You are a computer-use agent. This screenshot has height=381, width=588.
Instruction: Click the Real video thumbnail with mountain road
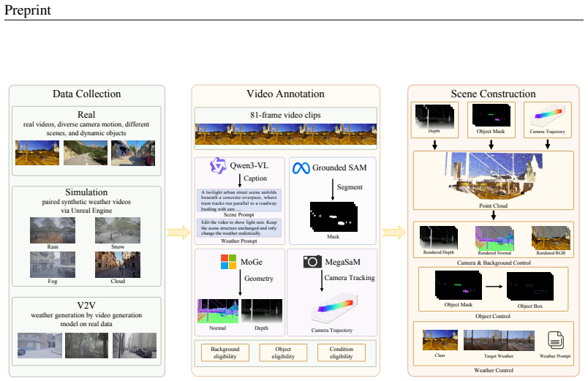pos(86,153)
